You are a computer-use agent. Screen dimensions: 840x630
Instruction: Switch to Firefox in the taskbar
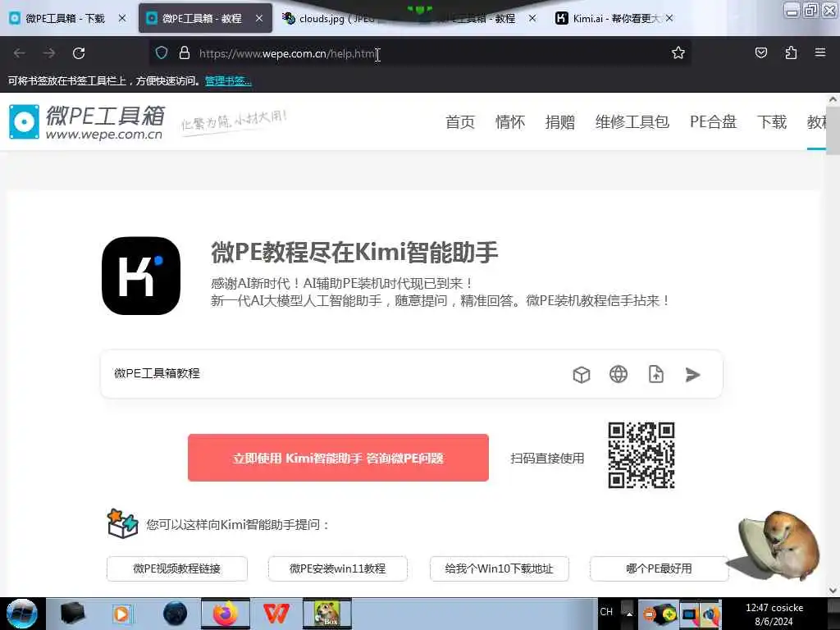point(226,614)
